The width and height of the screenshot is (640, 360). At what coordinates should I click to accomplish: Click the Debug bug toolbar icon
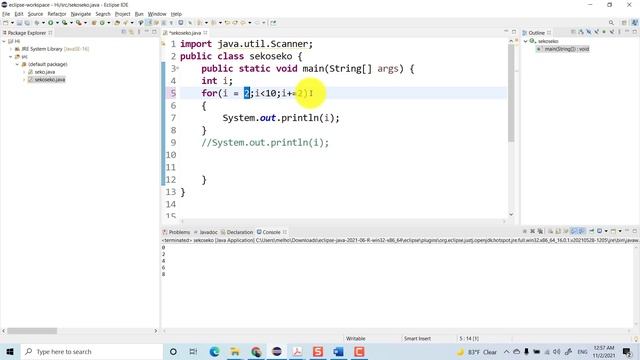pyautogui.click(x=37, y=23)
